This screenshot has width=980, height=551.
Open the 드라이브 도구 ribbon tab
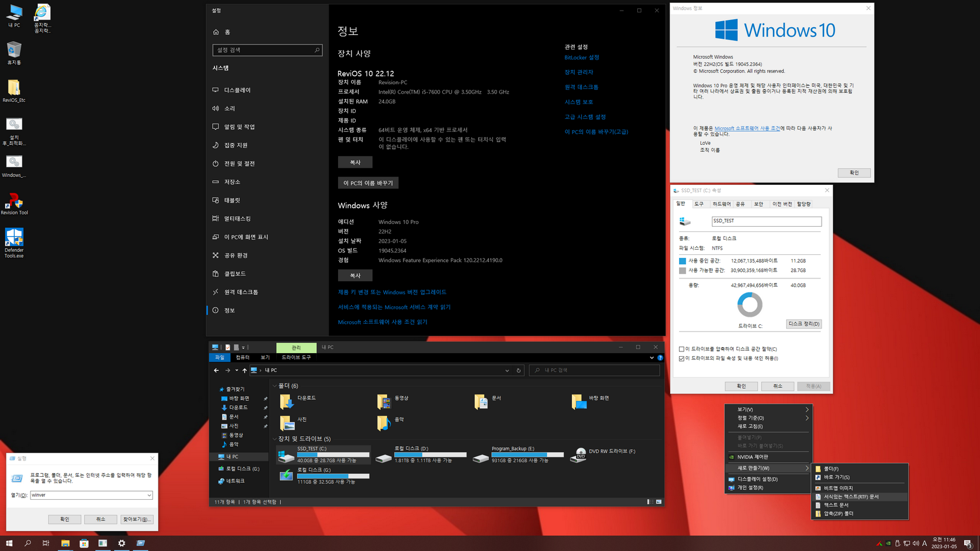[296, 357]
